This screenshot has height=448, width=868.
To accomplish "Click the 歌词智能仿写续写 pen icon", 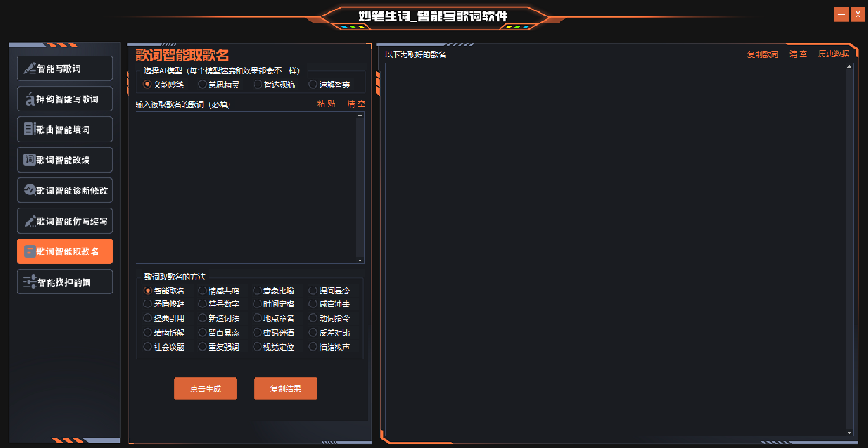I will (30, 221).
